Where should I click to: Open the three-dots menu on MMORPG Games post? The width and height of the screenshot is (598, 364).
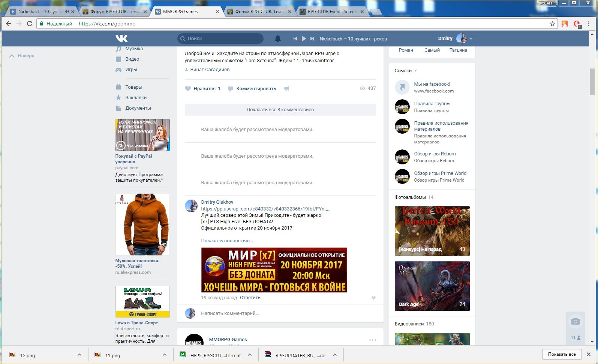pos(372,340)
